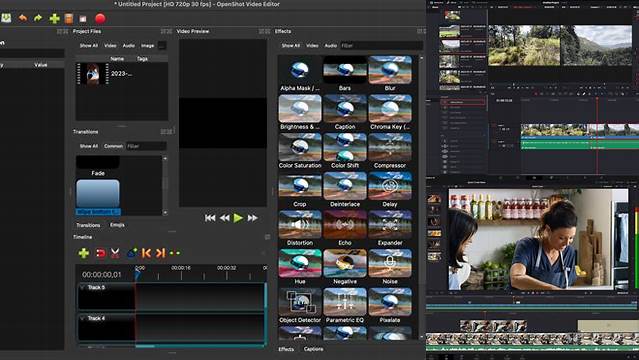Viewport: 639px width, 360px height.
Task: Click scroll-down arrow in Transitions list
Action: click(165, 212)
